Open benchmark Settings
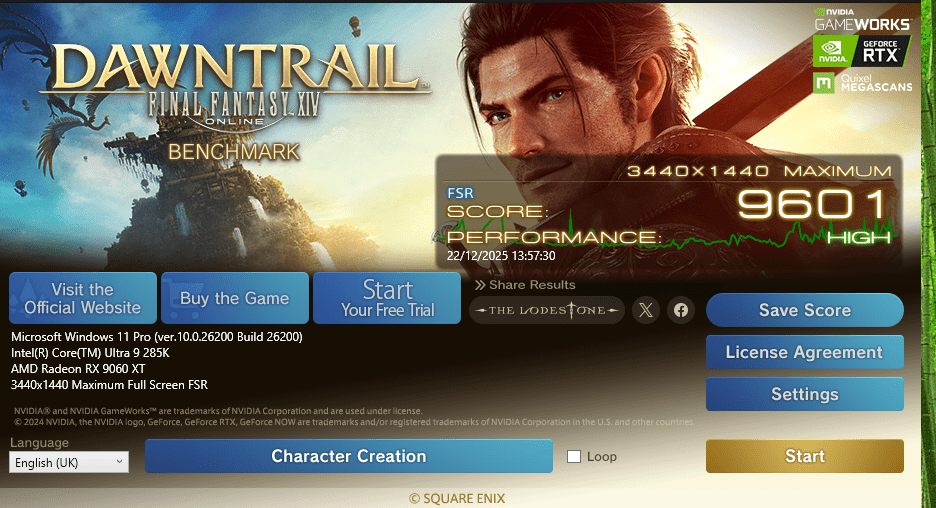 click(805, 394)
